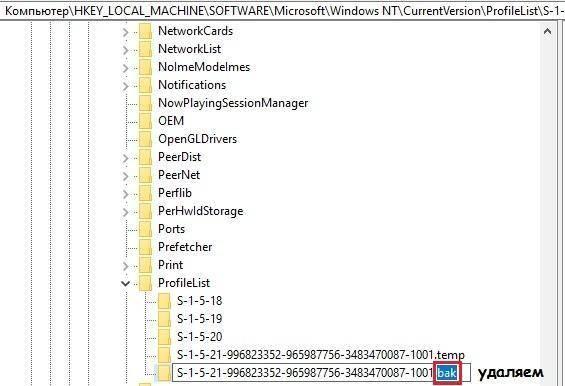Select the Prefetcher key label
This screenshot has height=386, width=565.
pos(185,247)
